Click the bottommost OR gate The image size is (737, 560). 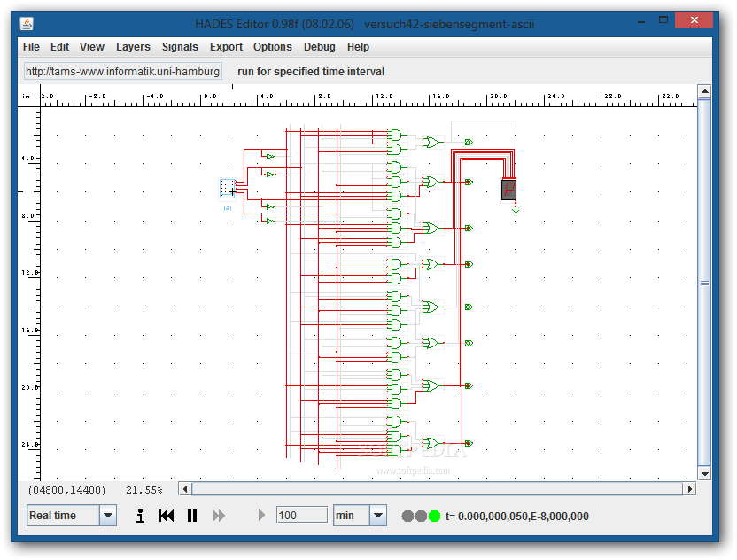[x=431, y=443]
